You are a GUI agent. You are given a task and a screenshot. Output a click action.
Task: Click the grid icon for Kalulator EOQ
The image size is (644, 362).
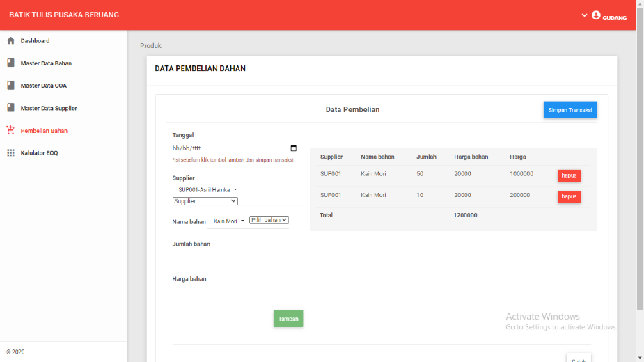tap(10, 153)
